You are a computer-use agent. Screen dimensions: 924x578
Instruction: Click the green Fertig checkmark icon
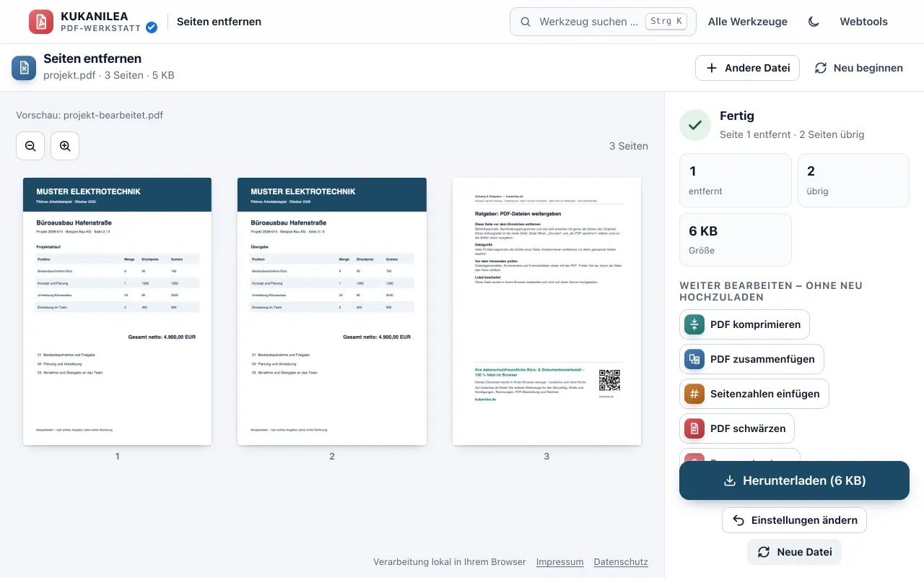pyautogui.click(x=695, y=125)
